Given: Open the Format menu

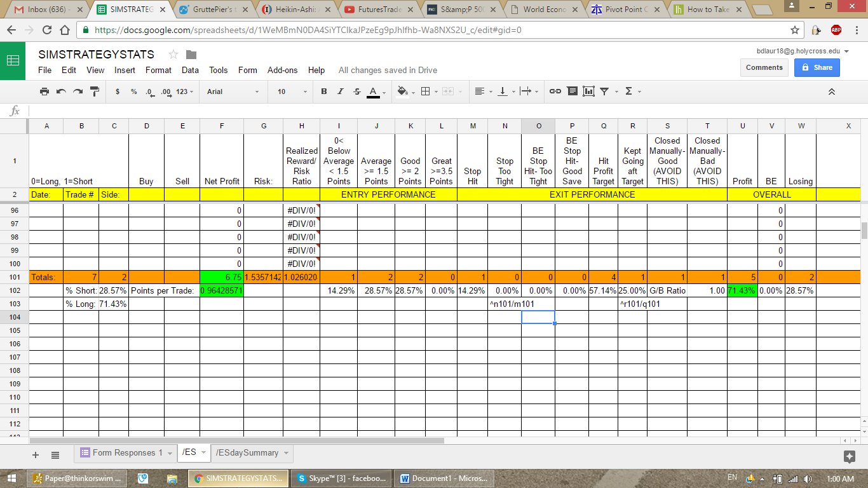Looking at the screenshot, I should click(x=158, y=70).
